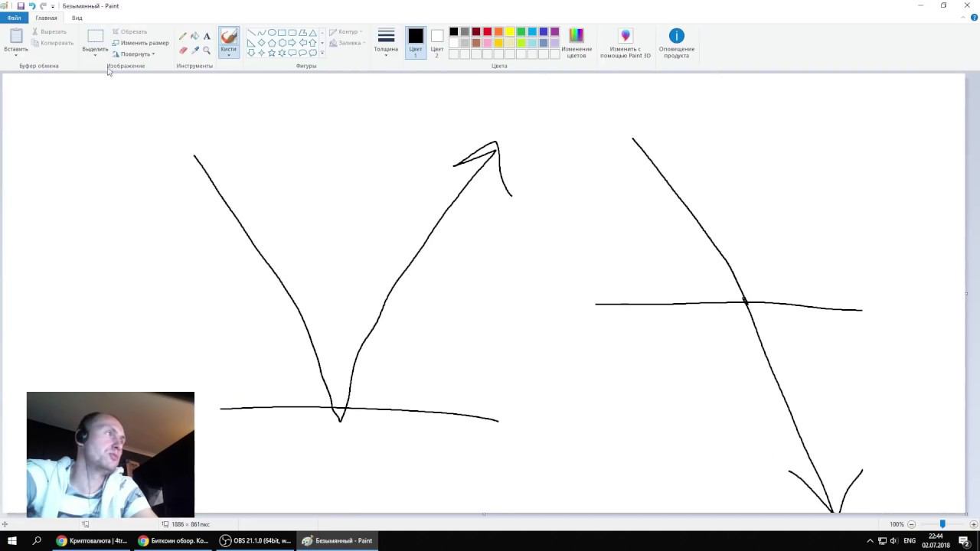This screenshot has width=980, height=551.
Task: Choose the Up arrow shape
Action: click(312, 43)
